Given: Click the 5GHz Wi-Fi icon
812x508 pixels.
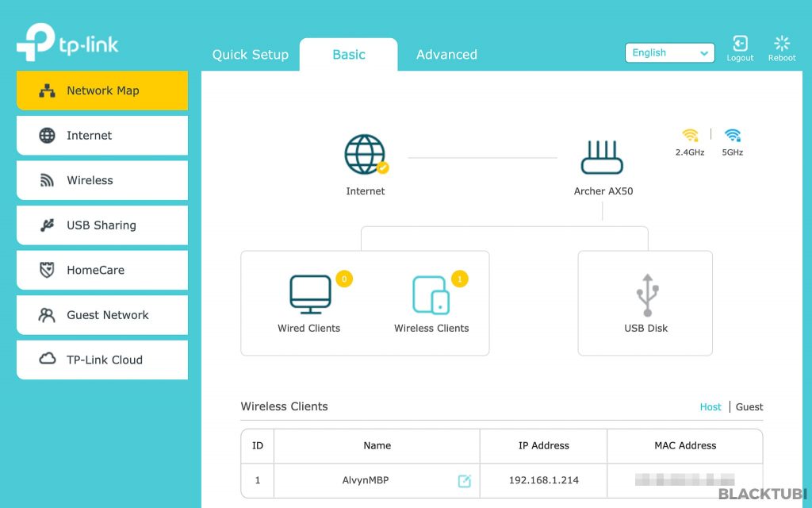Looking at the screenshot, I should pos(733,135).
